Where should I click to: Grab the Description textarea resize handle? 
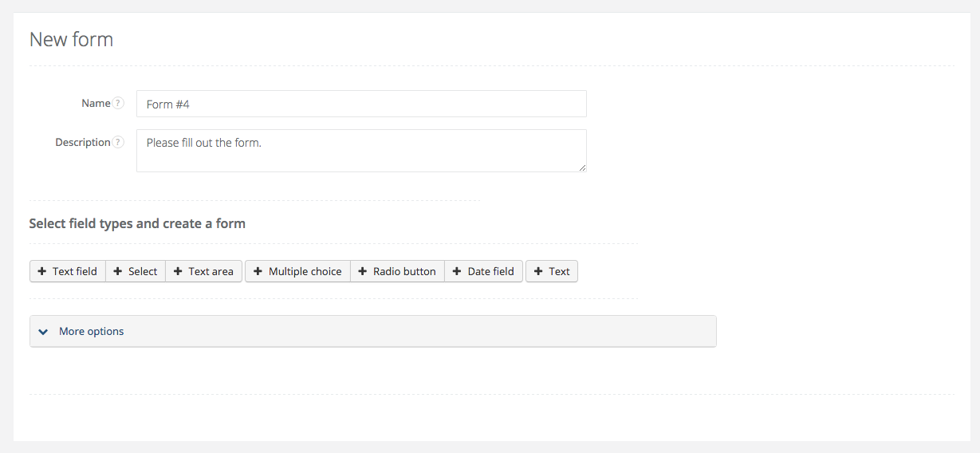point(582,167)
